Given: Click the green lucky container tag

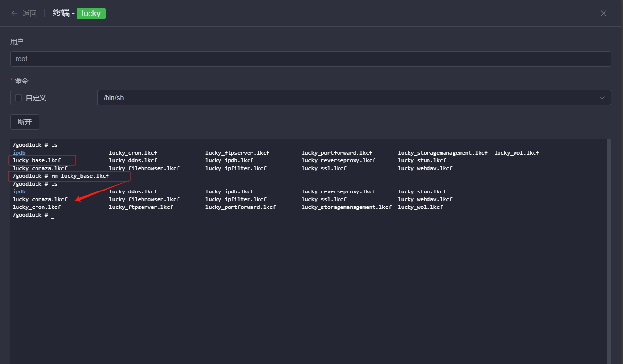Looking at the screenshot, I should [91, 13].
